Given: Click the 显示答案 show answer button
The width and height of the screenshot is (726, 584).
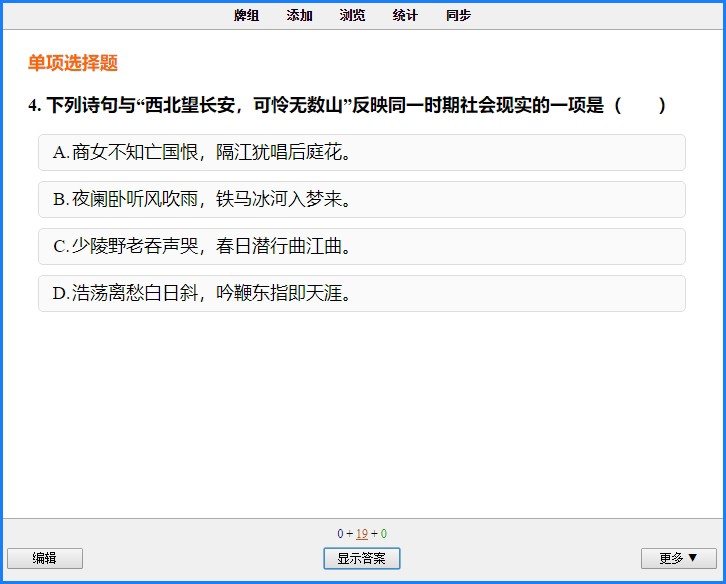Looking at the screenshot, I should click(362, 558).
